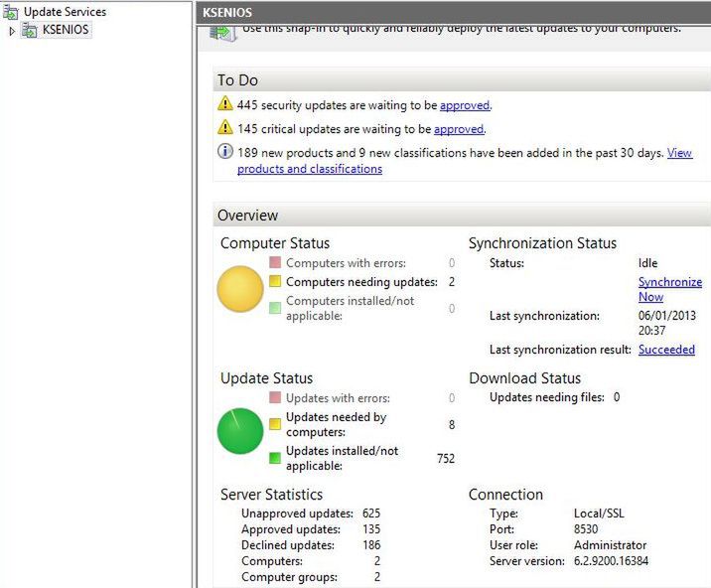711x588 pixels.
Task: Click red swatch for Computers with errors
Action: tap(275, 262)
